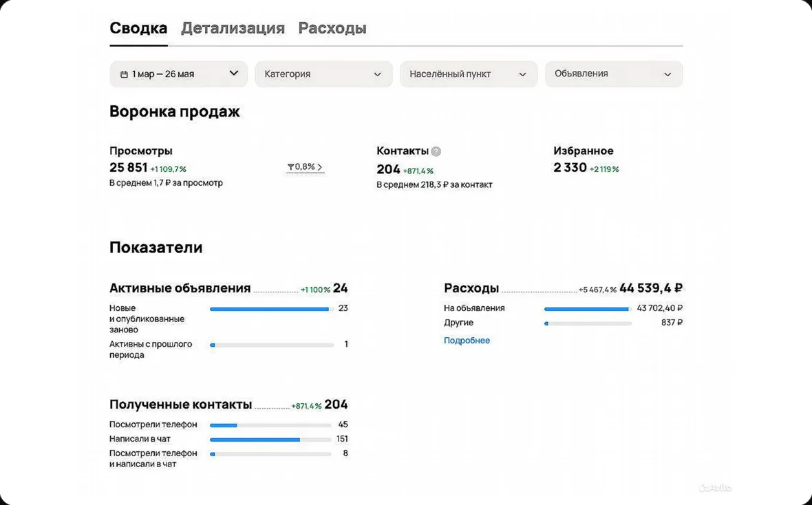Click the Активные объявления heading
812x505 pixels.
[x=180, y=288]
